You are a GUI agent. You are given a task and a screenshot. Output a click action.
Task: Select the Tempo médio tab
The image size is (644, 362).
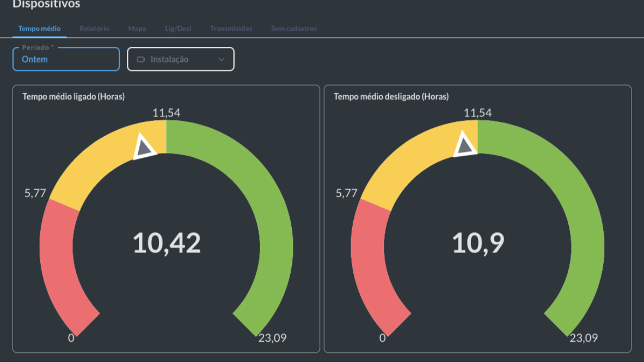coord(39,28)
